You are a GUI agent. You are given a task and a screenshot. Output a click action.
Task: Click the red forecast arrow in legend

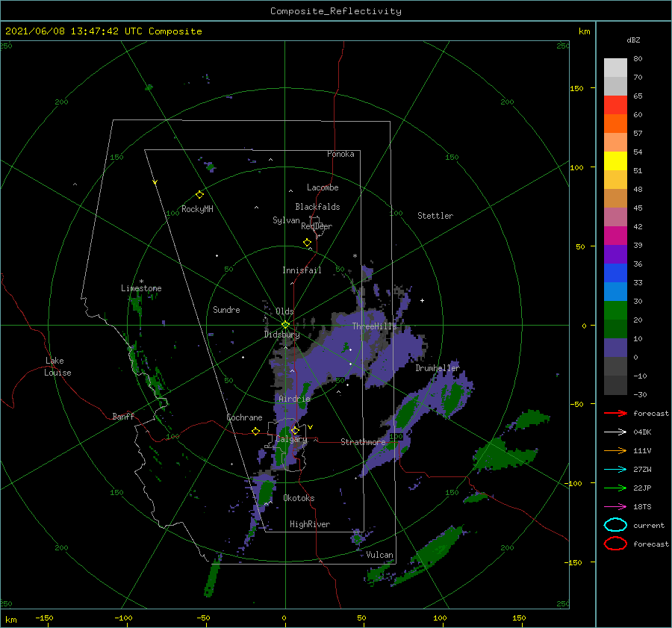pos(615,413)
